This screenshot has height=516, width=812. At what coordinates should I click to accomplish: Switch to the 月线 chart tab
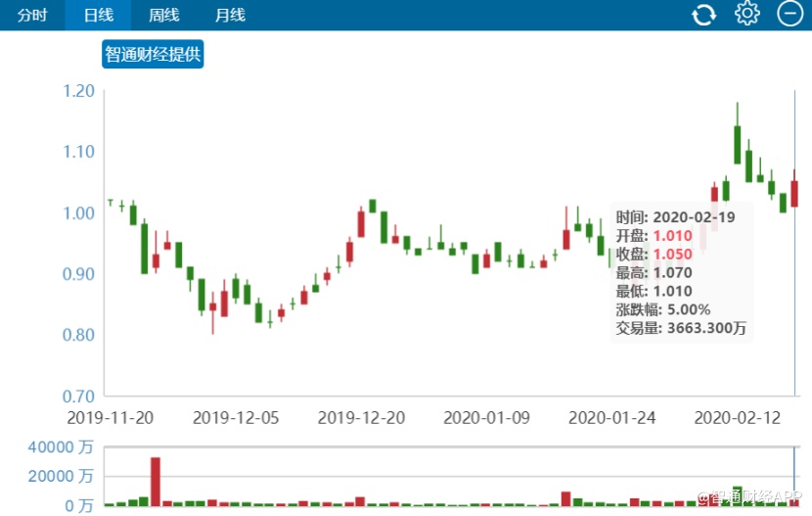pos(230,15)
